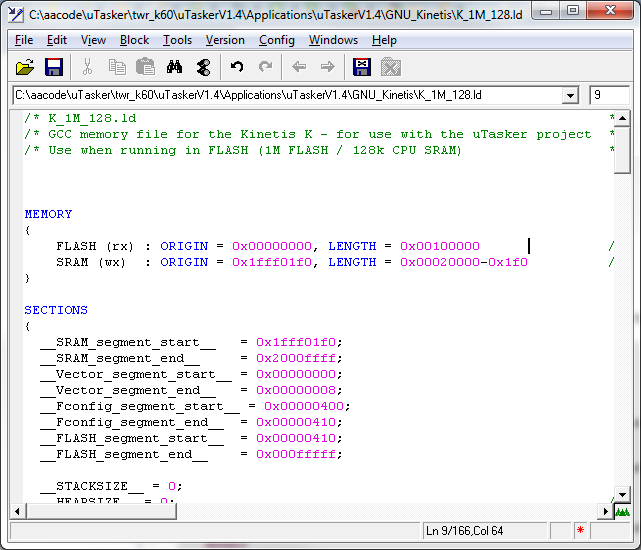Open the View menu
The image size is (641, 550).
click(93, 40)
